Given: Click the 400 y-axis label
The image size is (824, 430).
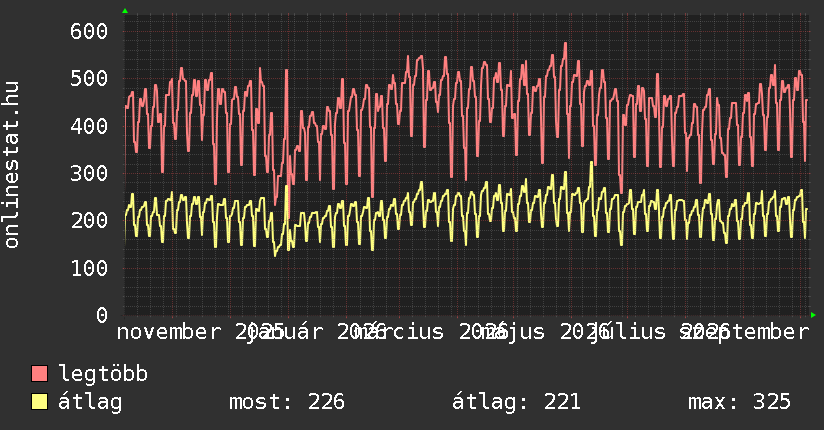Looking at the screenshot, I should tap(89, 126).
